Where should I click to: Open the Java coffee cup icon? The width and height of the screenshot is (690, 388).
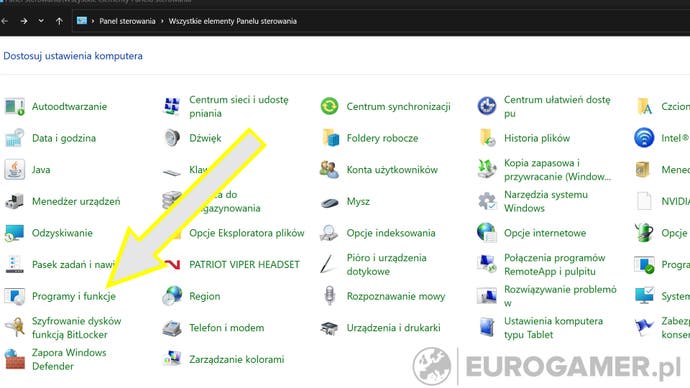click(15, 170)
